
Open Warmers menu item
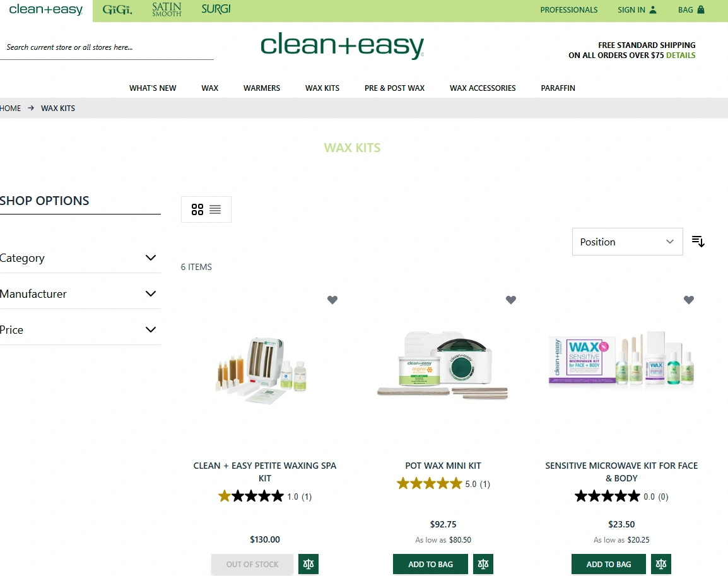[x=261, y=88]
